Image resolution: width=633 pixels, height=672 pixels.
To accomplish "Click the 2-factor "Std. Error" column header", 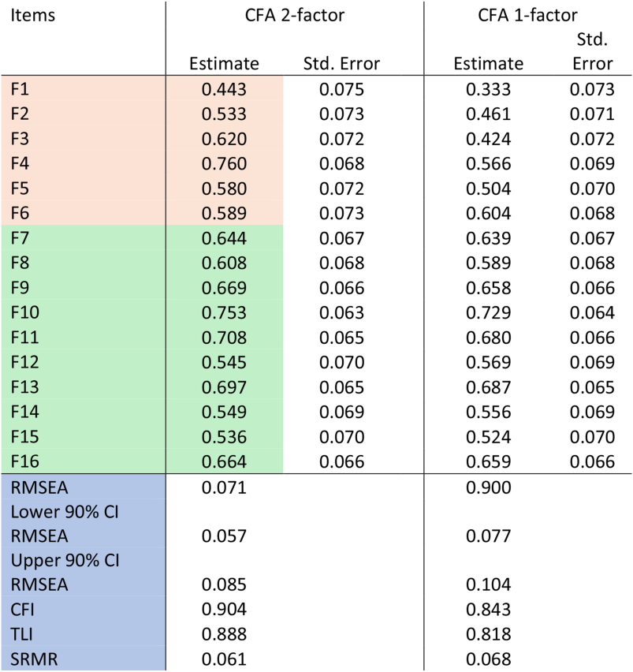I will pos(341,64).
